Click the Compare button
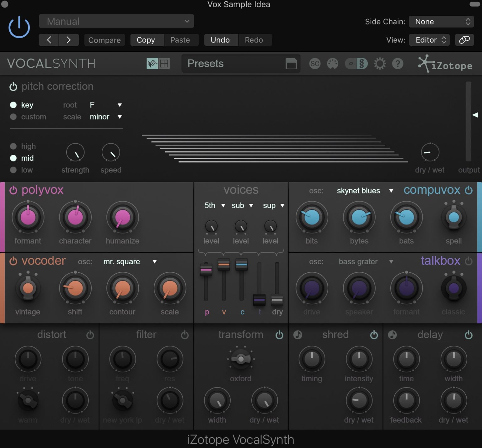This screenshot has width=482, height=448. click(x=104, y=40)
